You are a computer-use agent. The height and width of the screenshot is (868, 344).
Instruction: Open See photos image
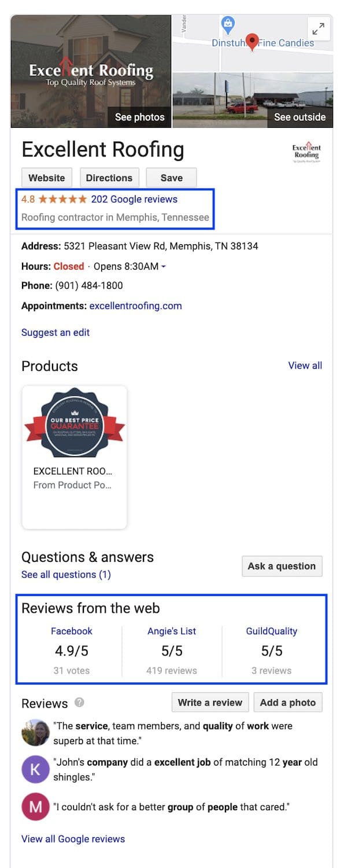point(91,71)
